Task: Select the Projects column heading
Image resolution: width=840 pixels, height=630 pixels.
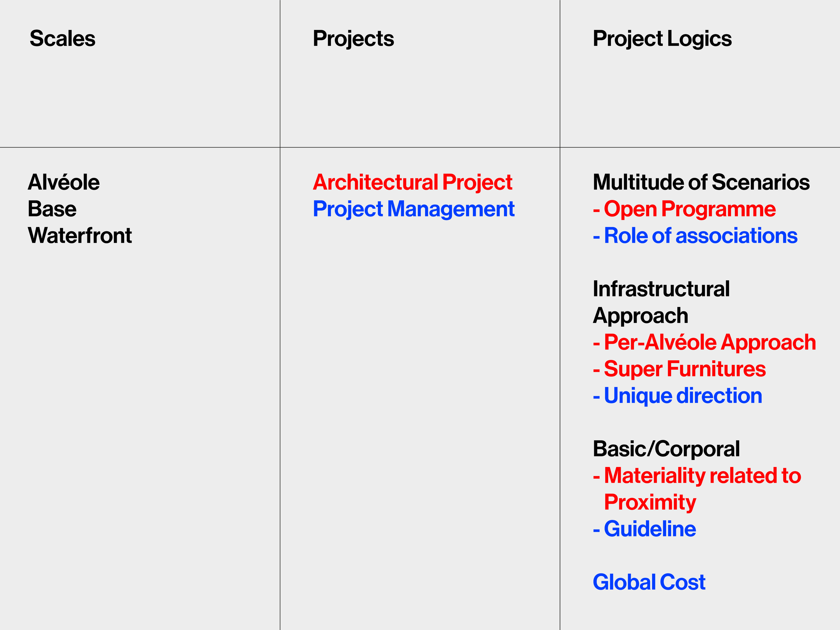Action: [x=353, y=39]
